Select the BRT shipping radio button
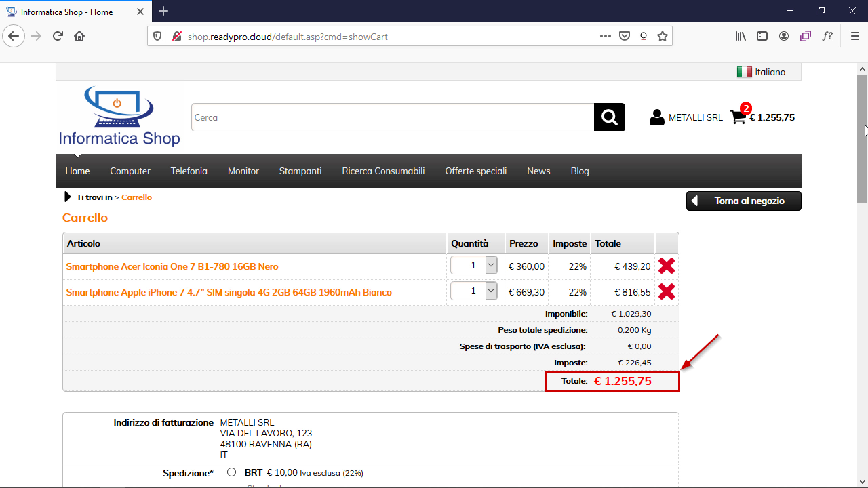The width and height of the screenshot is (868, 488). [x=232, y=472]
